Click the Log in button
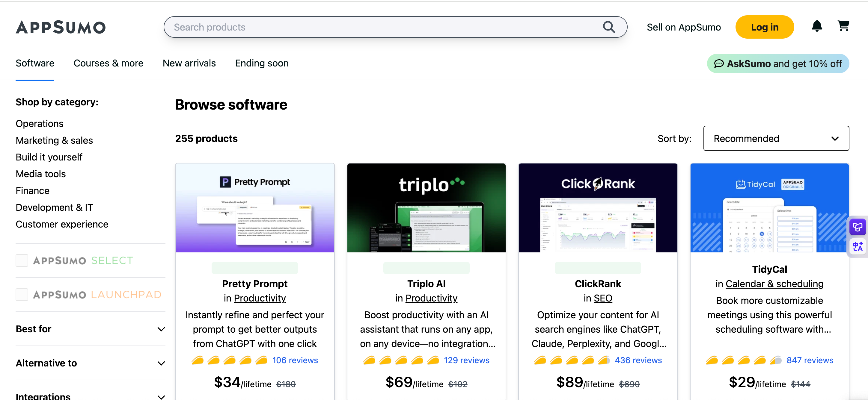The image size is (868, 400). (765, 27)
